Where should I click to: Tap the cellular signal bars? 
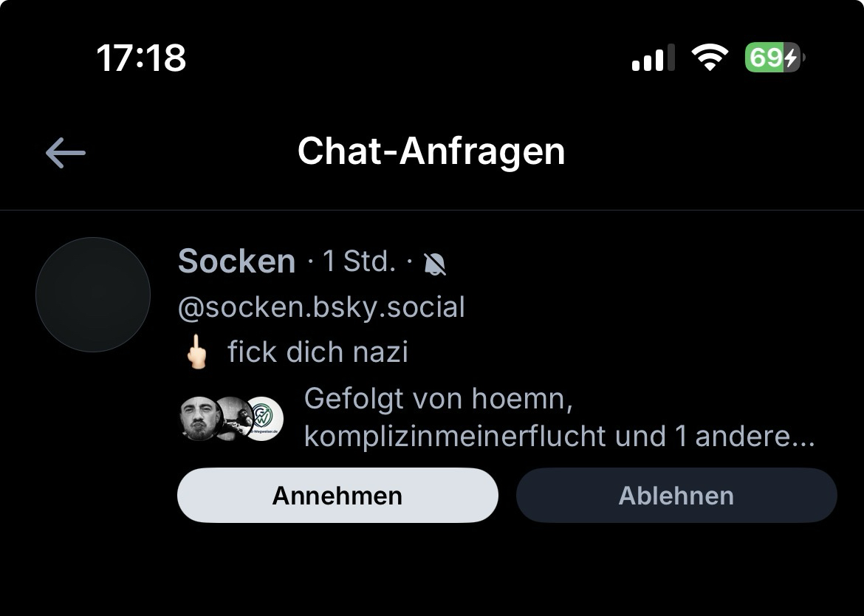[x=653, y=58]
